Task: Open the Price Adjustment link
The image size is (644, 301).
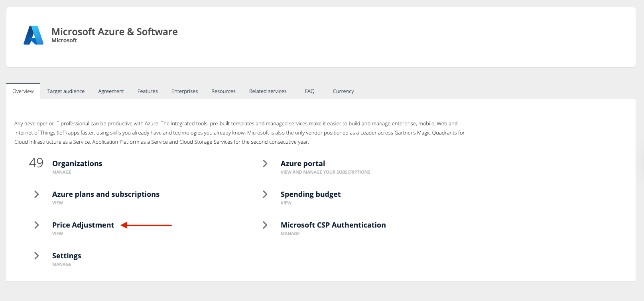Action: coord(83,225)
